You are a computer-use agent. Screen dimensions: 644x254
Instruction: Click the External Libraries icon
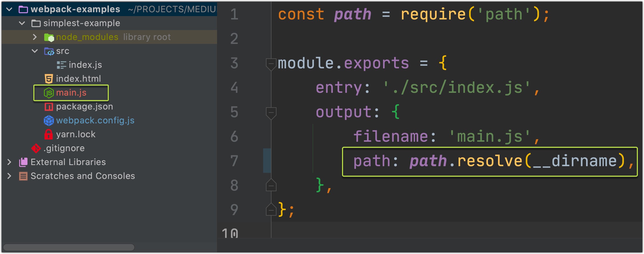click(x=23, y=162)
